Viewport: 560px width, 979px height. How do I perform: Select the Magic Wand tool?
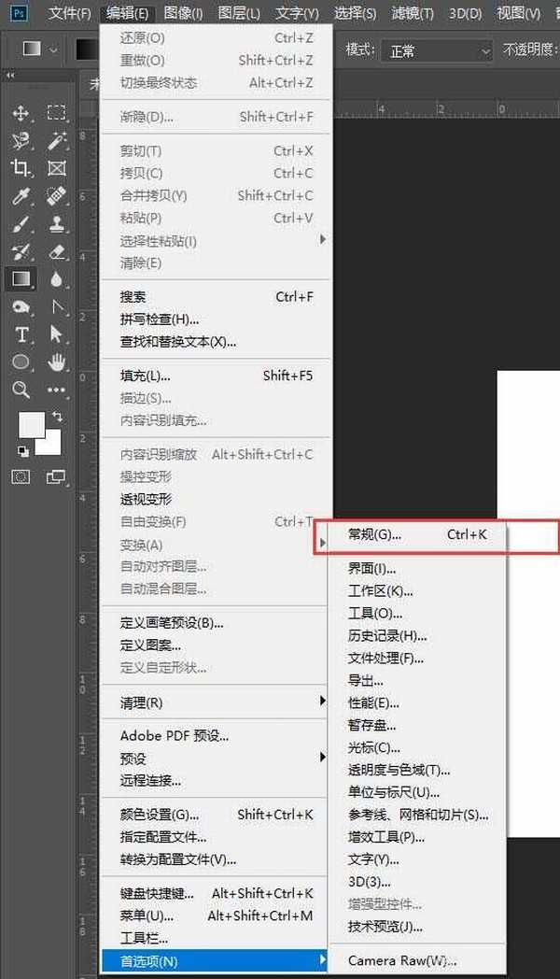(x=57, y=140)
